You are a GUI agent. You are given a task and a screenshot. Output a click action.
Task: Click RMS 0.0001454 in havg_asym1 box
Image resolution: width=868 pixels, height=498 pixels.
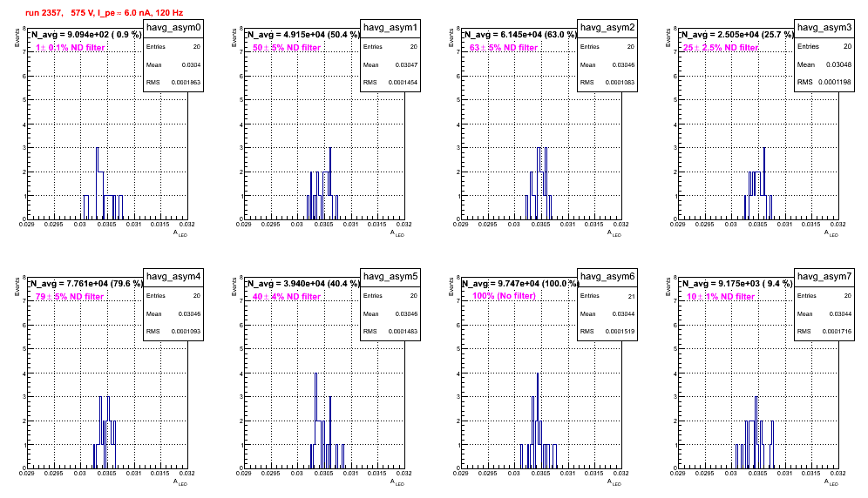click(x=390, y=83)
